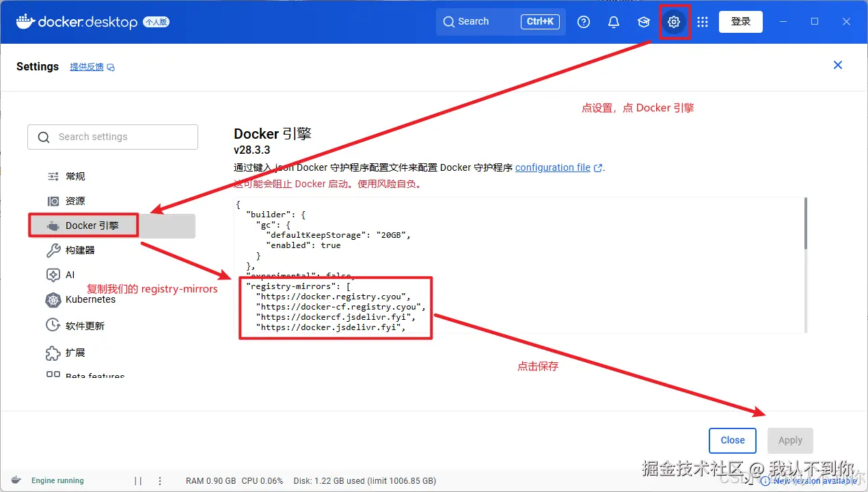Click the Disk 1.22 GB used status
Image resolution: width=868 pixels, height=492 pixels.
coord(365,480)
